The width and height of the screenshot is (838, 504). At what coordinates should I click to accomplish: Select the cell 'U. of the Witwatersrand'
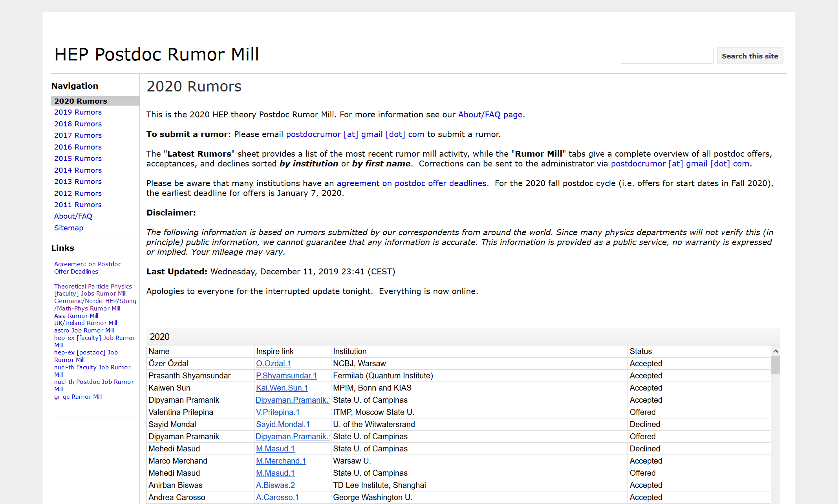point(479,424)
